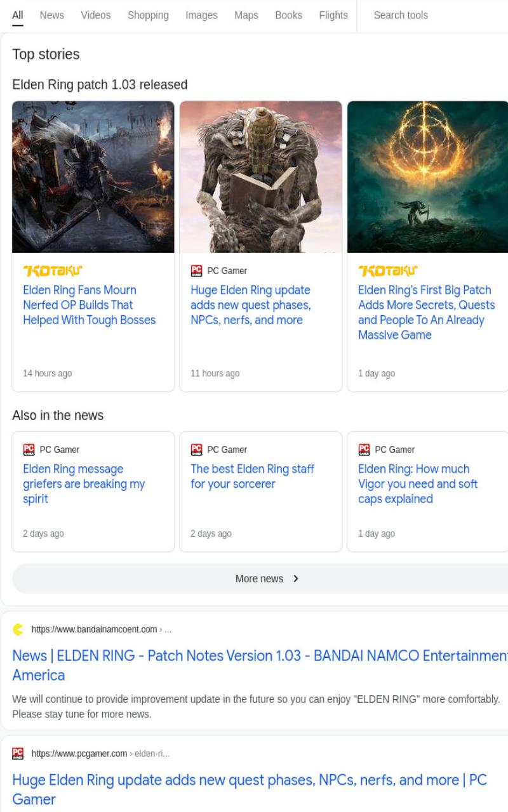Switch to the Books tab
This screenshot has height=812, width=508.
click(x=289, y=15)
